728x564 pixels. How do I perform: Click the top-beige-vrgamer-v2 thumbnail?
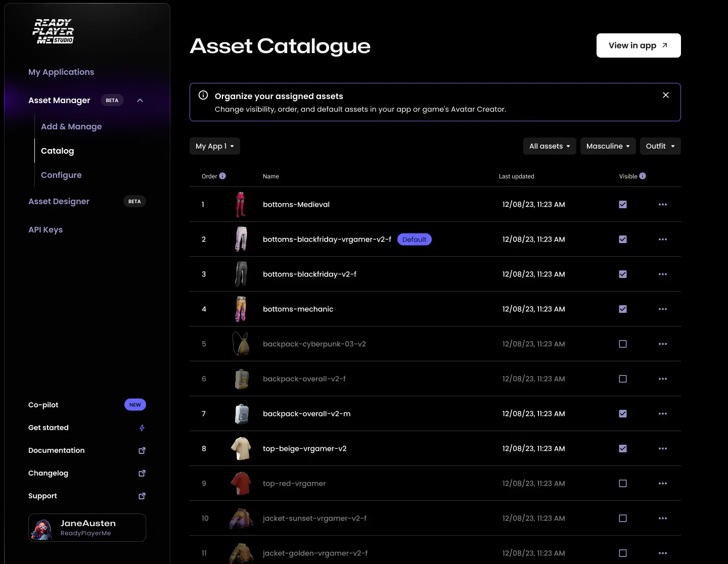point(241,449)
